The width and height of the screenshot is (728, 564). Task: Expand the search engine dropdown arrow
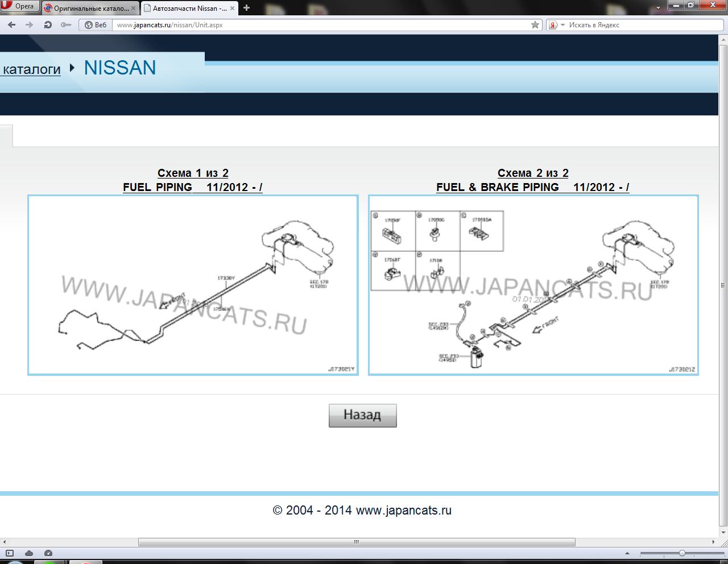pyautogui.click(x=562, y=25)
